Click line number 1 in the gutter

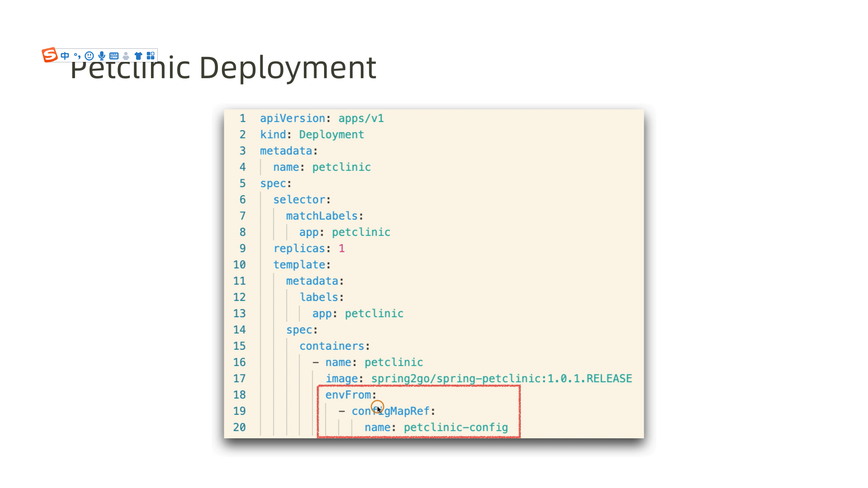pos(243,118)
